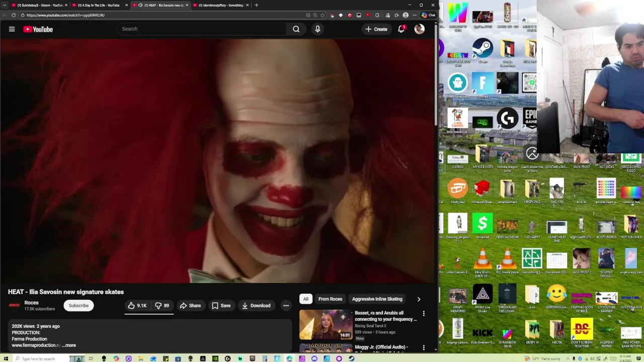
Task: Open the Cash App 'unnamed' desktop icon
Action: (x=482, y=226)
